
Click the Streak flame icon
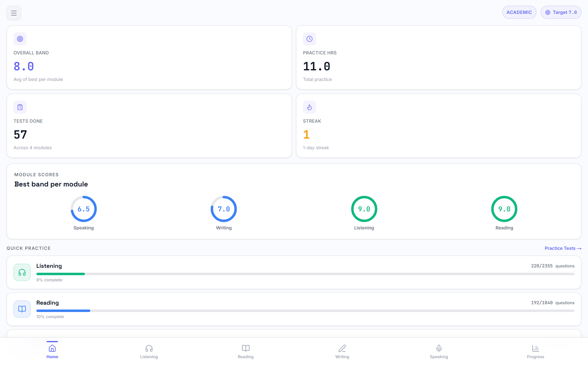309,107
